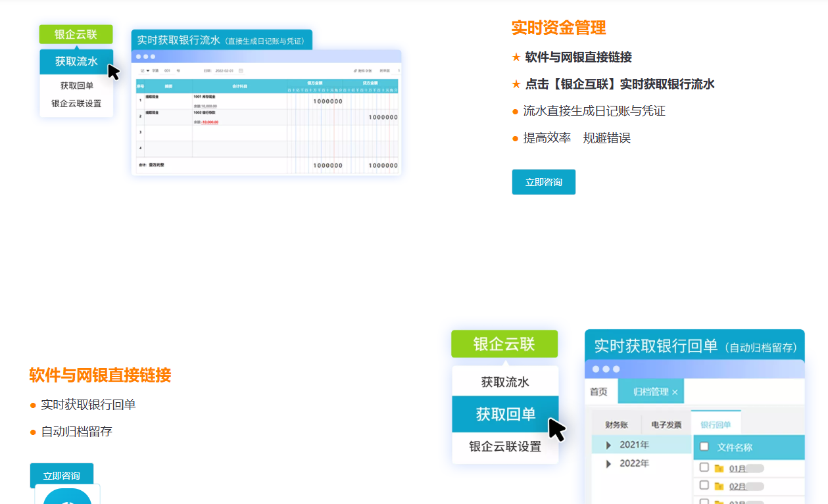This screenshot has height=504, width=828.
Task: Click text 点击【银企互联】实时获取银行流水
Action: (x=620, y=84)
